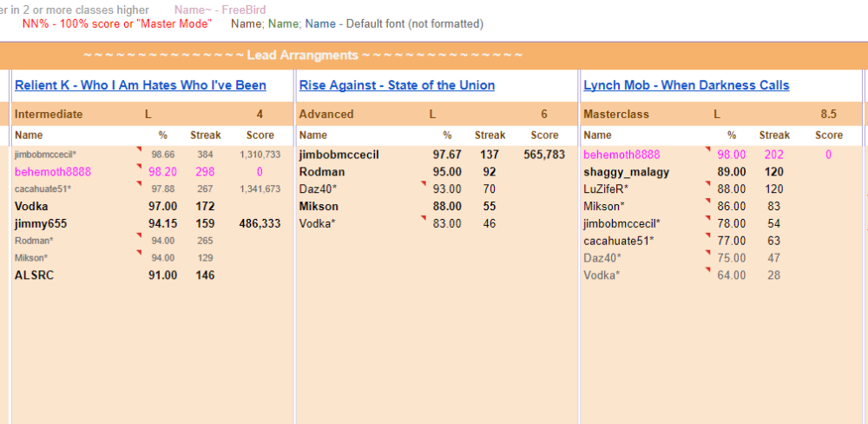Click the 83.00 percentage for Vodka*
Screen dimensions: 868x424
tap(447, 223)
